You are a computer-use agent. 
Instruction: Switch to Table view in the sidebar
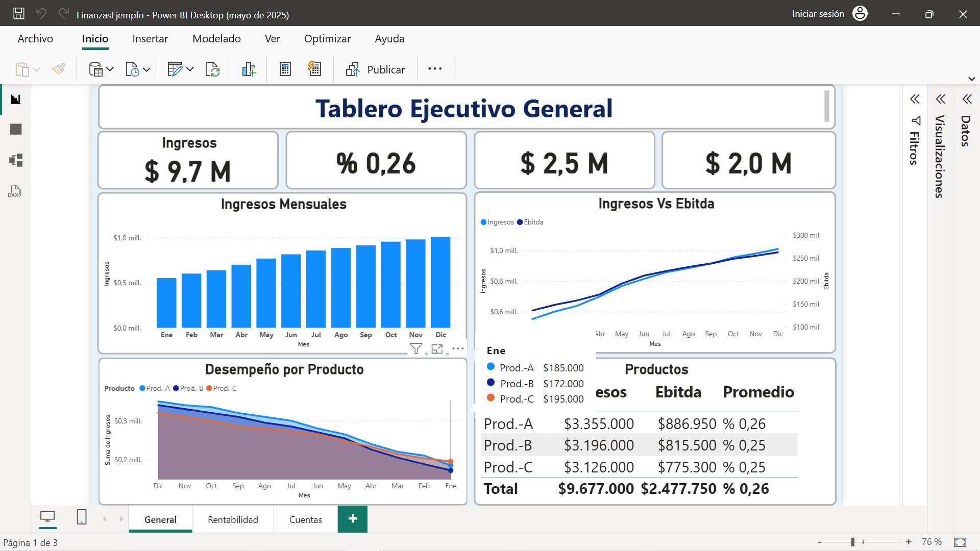(16, 130)
